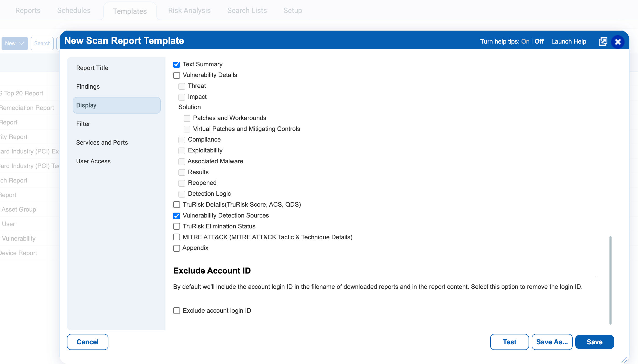
Task: Select the User row in background list
Action: (x=30, y=224)
